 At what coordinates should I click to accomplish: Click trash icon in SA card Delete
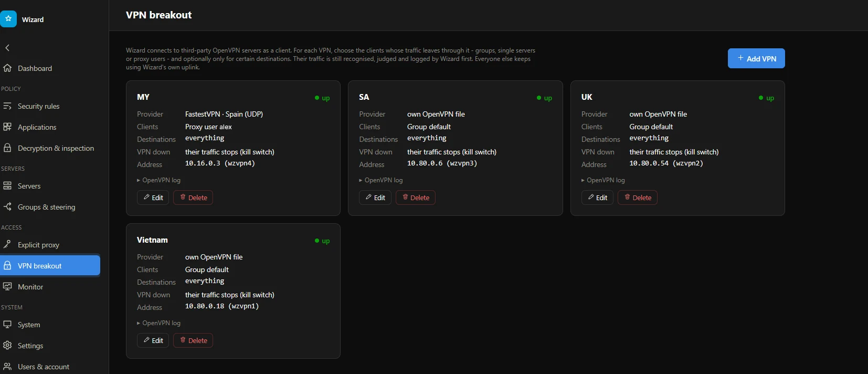pyautogui.click(x=405, y=198)
